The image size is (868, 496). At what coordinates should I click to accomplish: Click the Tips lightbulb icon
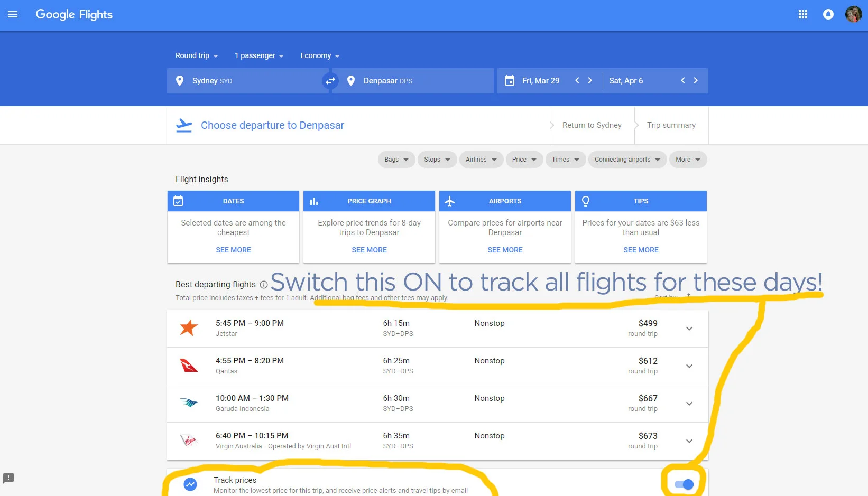point(586,201)
